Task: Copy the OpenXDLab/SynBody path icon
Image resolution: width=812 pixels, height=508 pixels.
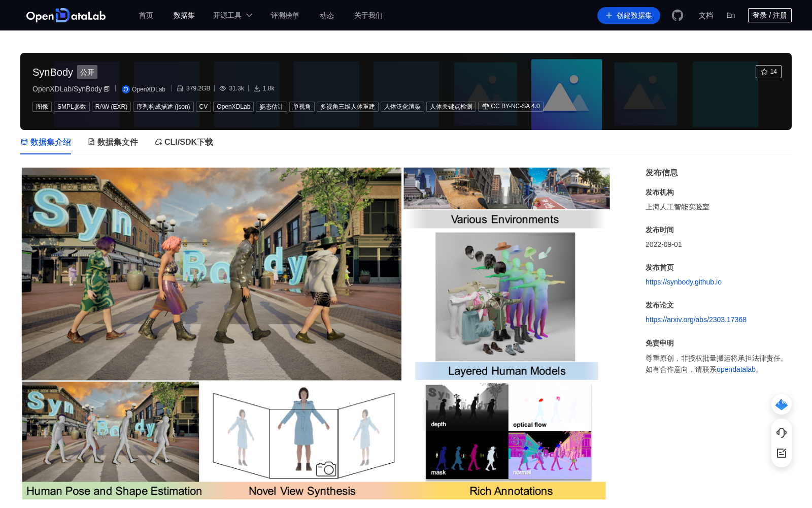Action: 107,89
